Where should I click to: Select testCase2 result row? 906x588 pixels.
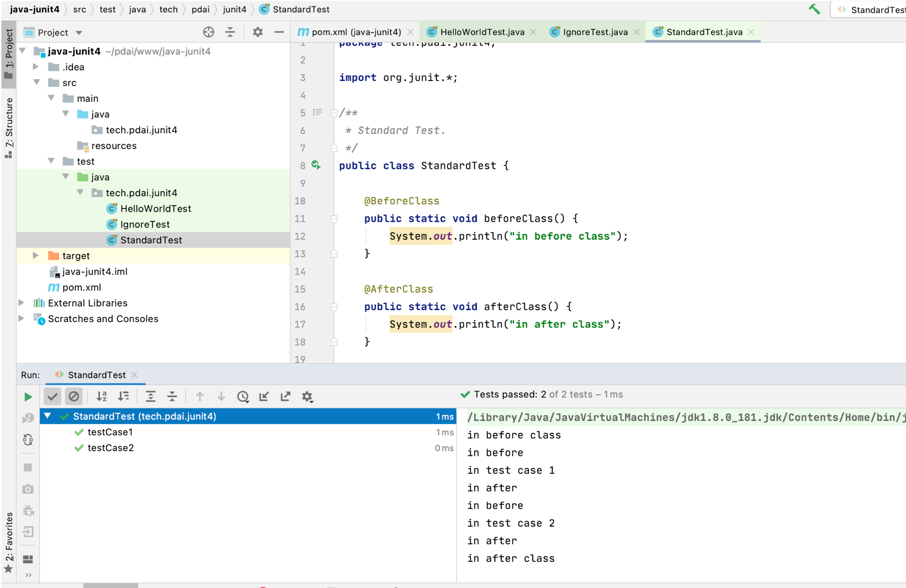coord(248,448)
